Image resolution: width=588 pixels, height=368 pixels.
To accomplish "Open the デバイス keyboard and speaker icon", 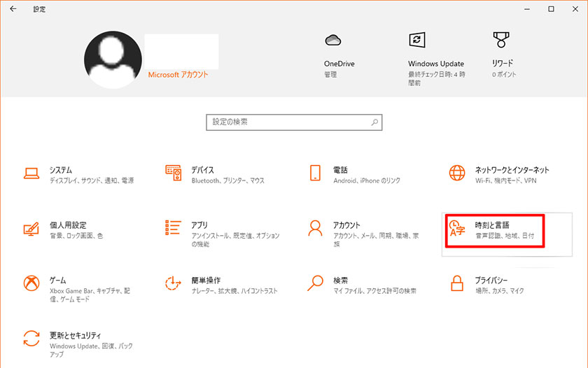I will tap(174, 173).
